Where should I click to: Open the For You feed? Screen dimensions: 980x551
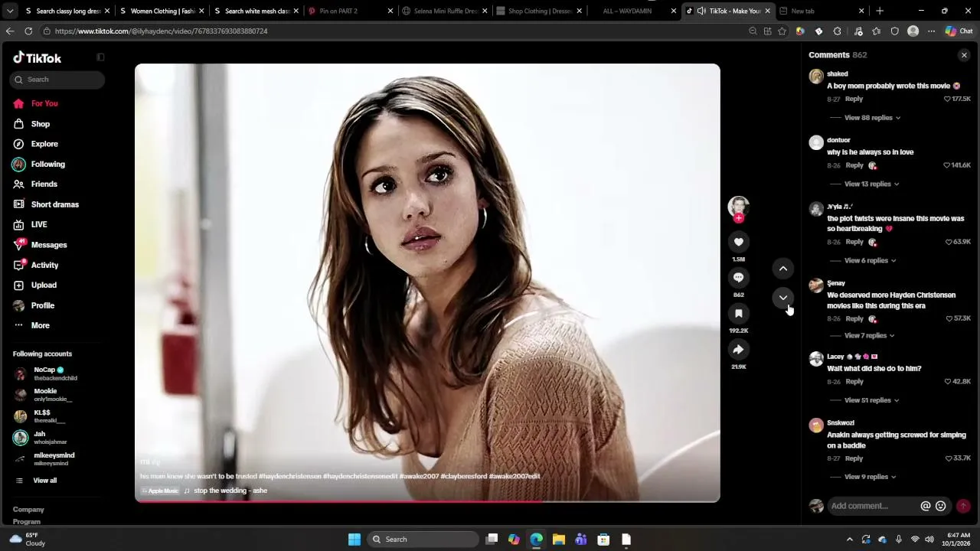click(x=44, y=103)
